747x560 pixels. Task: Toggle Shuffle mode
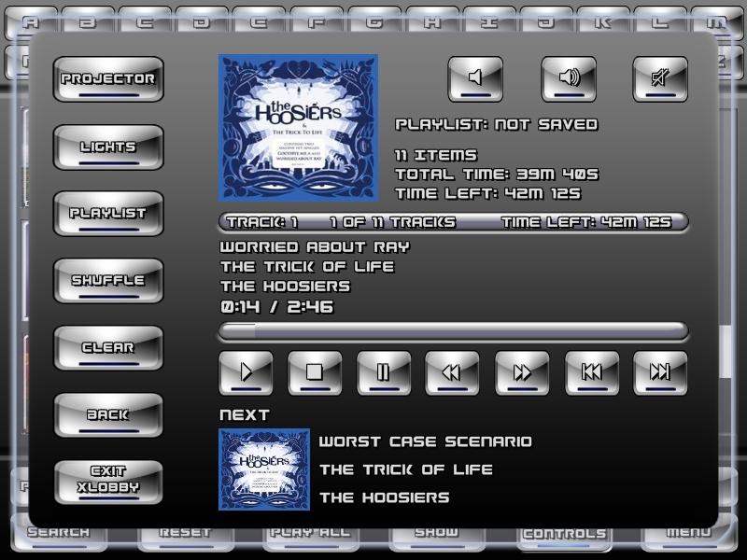108,281
